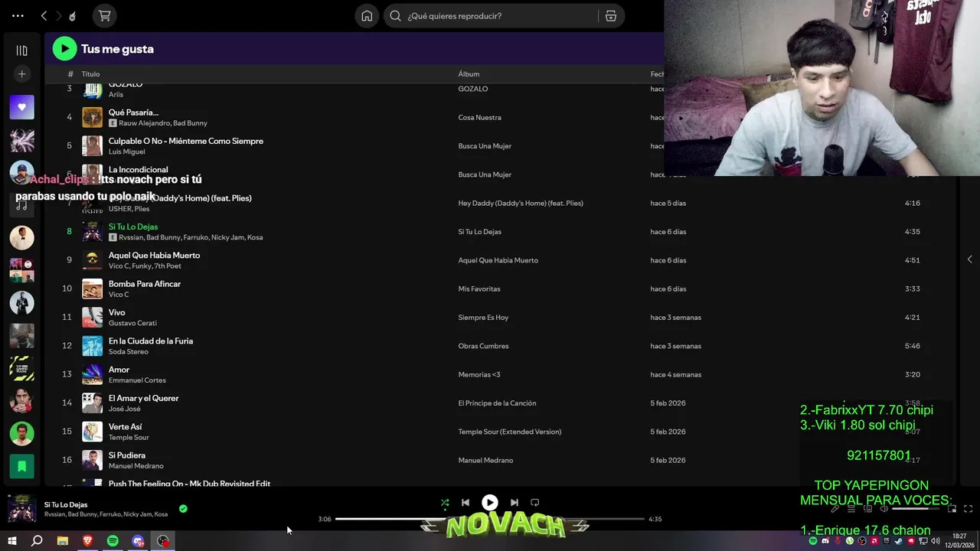This screenshot has width=980, height=551.
Task: Go to Spotify Home
Action: (367, 15)
